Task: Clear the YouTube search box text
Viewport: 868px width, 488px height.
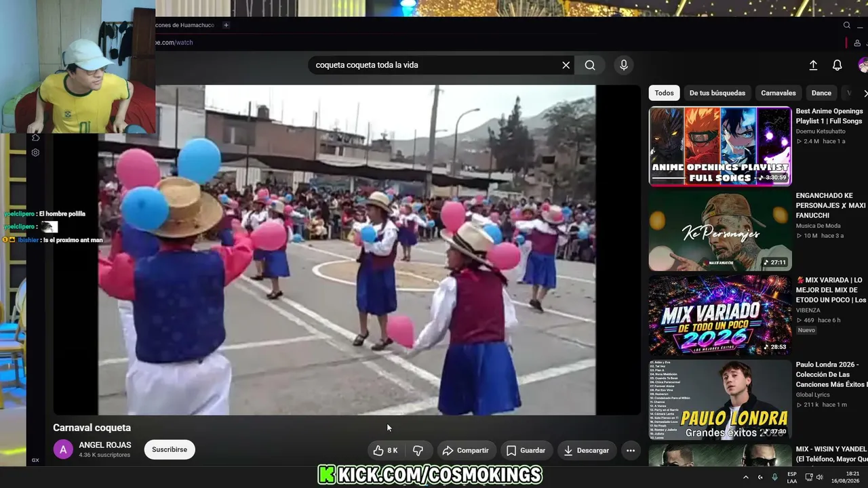Action: coord(566,65)
